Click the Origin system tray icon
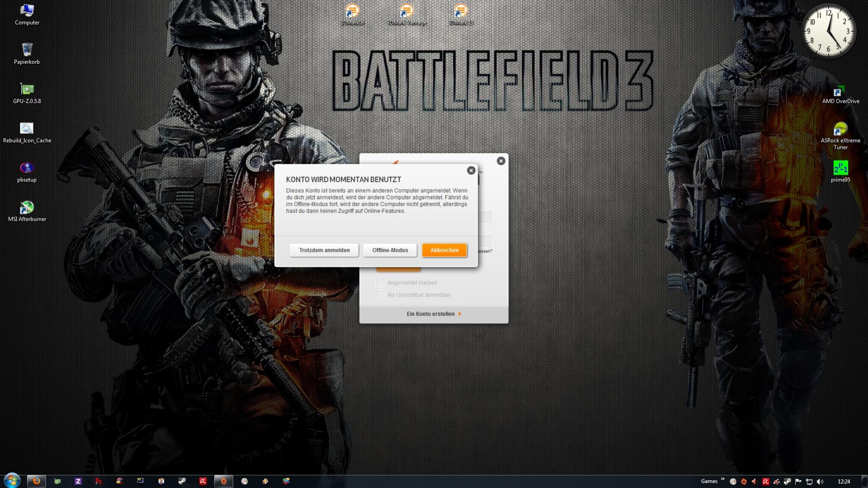868x488 pixels. [744, 482]
